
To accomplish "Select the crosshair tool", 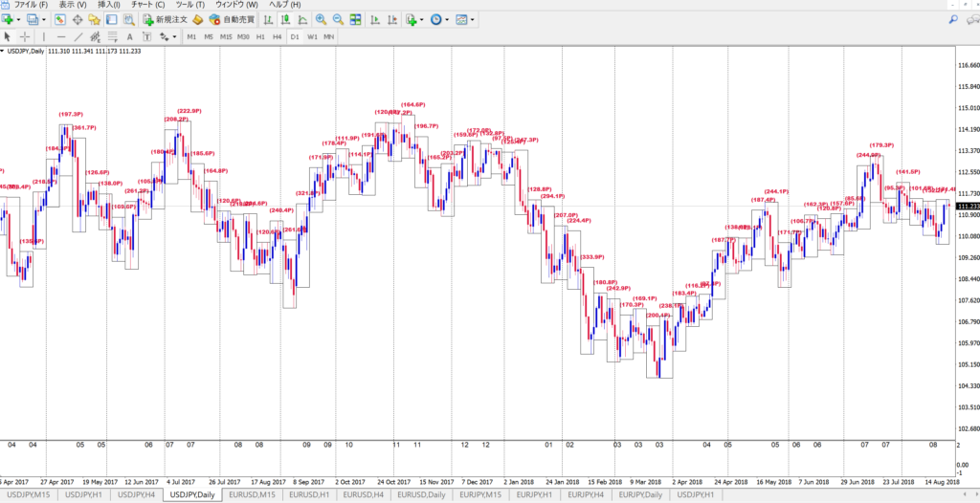I will coord(24,37).
